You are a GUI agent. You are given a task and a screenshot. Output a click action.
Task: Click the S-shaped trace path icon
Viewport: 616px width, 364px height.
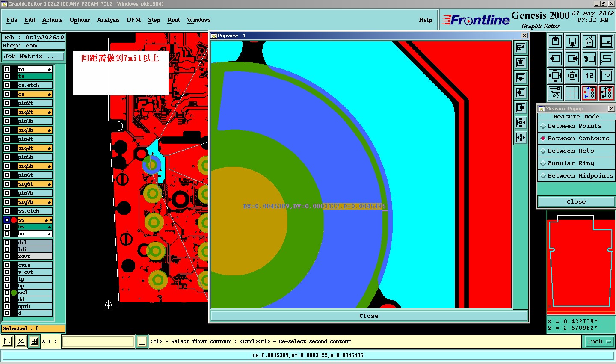607,59
